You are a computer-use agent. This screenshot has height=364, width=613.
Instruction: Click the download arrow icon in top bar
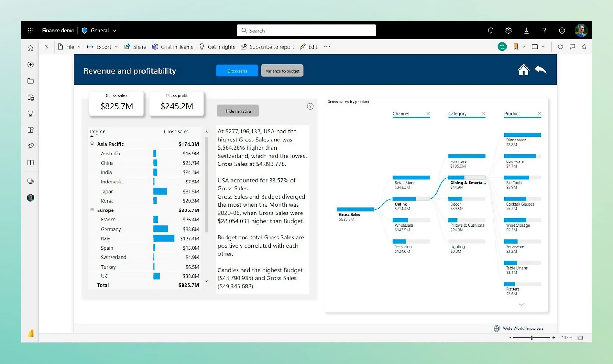(526, 31)
